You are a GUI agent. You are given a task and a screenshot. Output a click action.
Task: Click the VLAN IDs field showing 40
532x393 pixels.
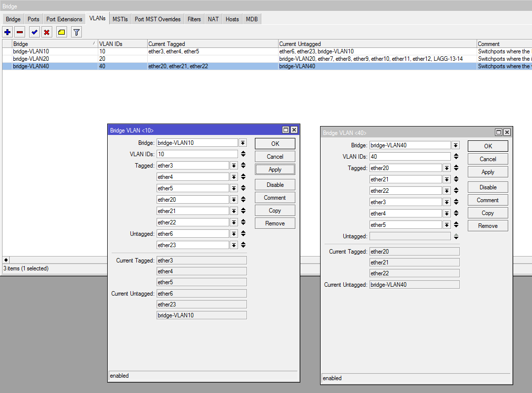point(410,157)
